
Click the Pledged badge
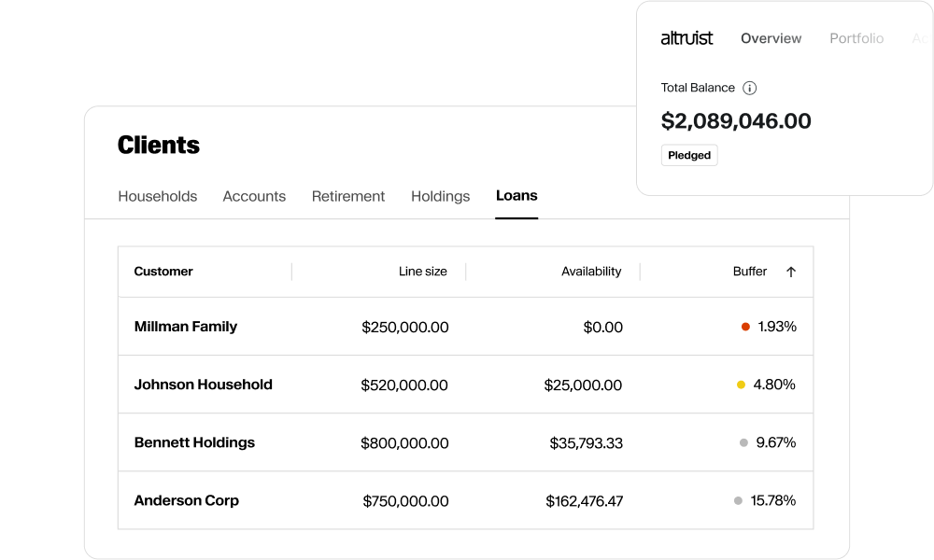coord(688,155)
